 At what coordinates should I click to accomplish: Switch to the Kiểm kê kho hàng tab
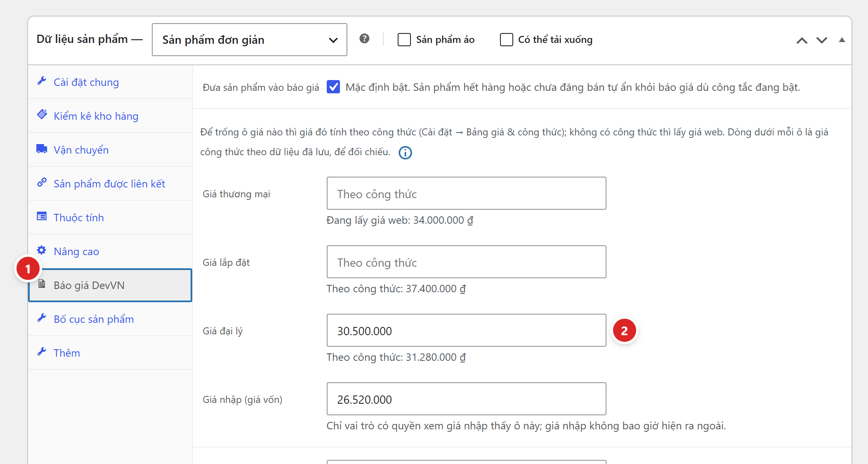tap(110, 116)
